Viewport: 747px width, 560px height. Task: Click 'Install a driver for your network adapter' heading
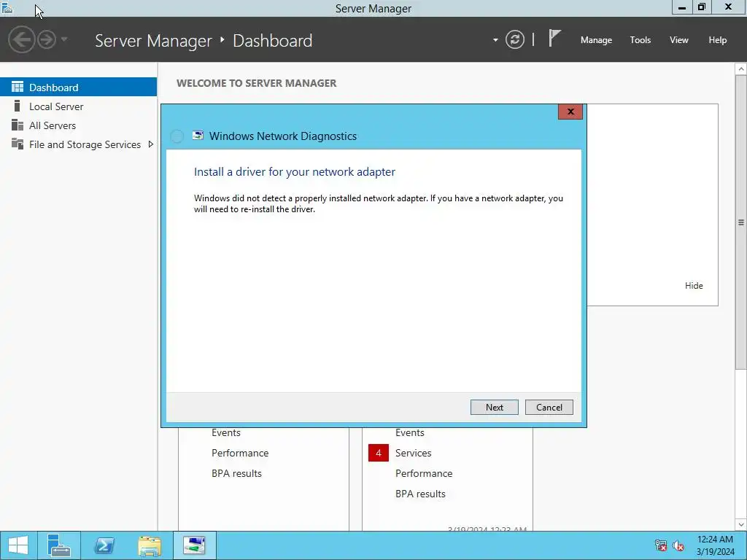(x=295, y=172)
